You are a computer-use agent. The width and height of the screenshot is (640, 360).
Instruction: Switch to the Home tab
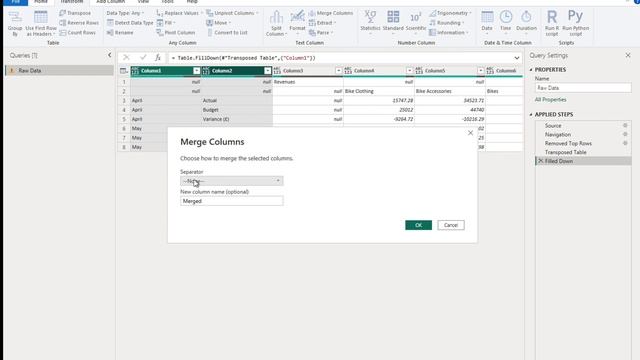point(41,2)
